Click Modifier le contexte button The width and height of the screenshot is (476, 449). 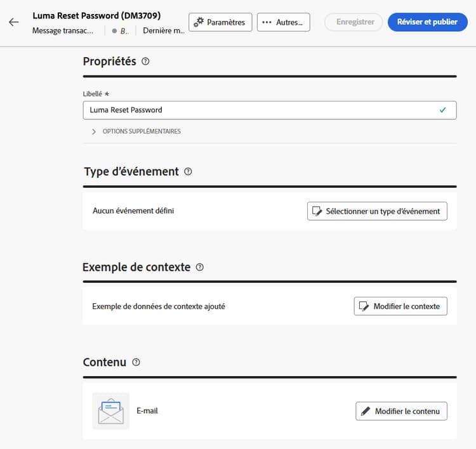400,306
